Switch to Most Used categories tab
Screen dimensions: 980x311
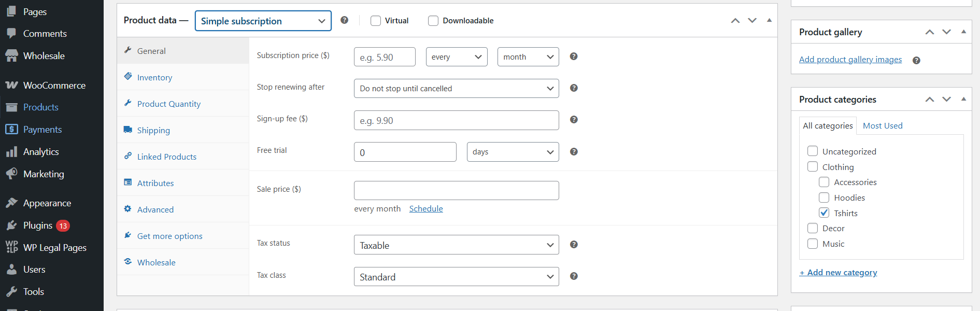click(883, 125)
